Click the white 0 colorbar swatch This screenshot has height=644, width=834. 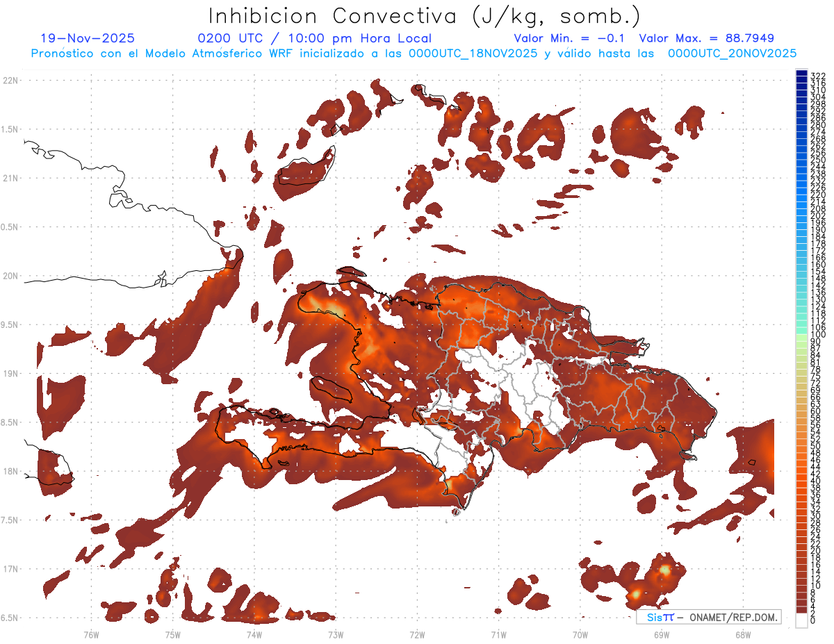pos(801,620)
